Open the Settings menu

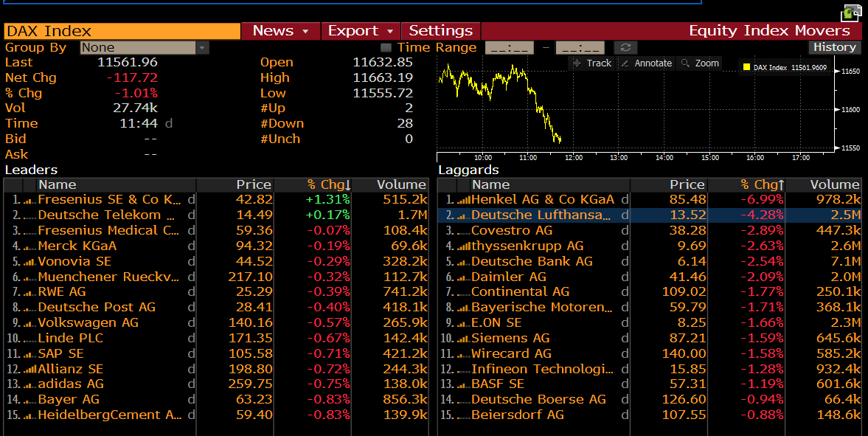440,31
